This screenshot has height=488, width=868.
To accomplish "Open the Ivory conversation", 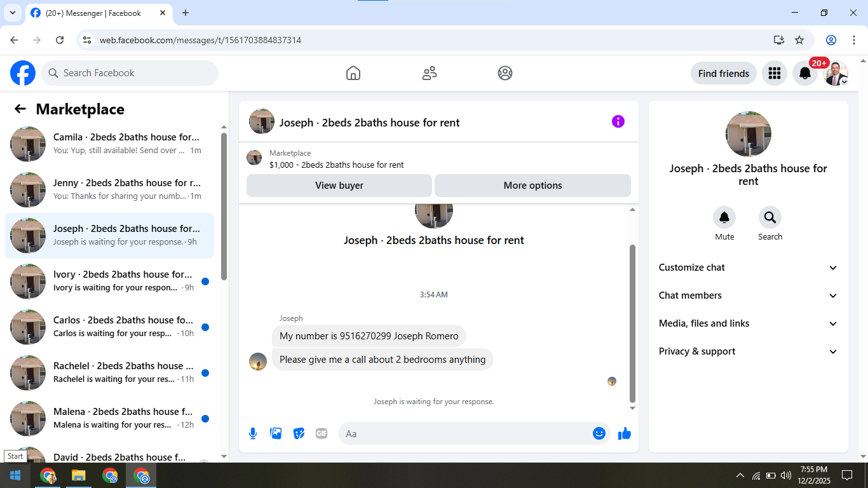I will click(109, 281).
